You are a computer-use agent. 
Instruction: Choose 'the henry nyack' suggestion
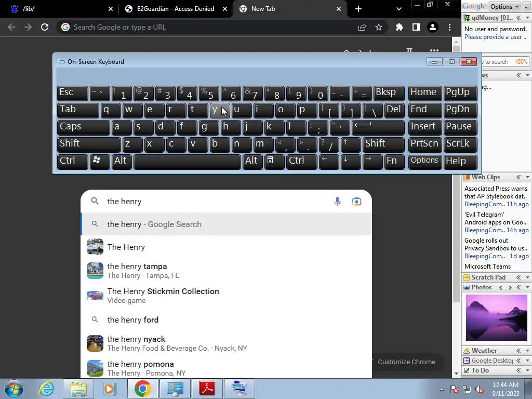227,343
